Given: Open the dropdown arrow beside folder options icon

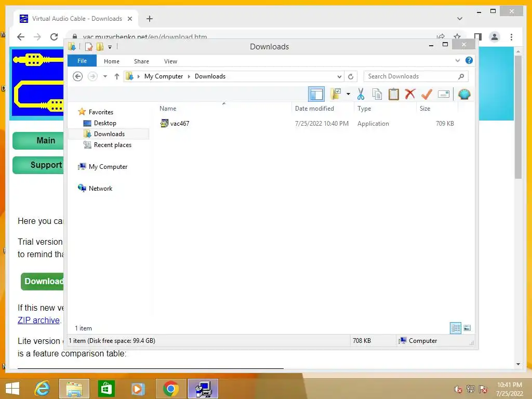Looking at the screenshot, I should coord(348,94).
